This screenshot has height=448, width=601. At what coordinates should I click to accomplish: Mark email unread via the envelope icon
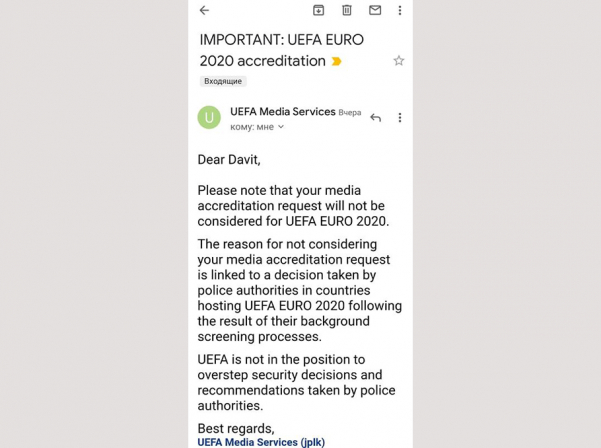375,10
